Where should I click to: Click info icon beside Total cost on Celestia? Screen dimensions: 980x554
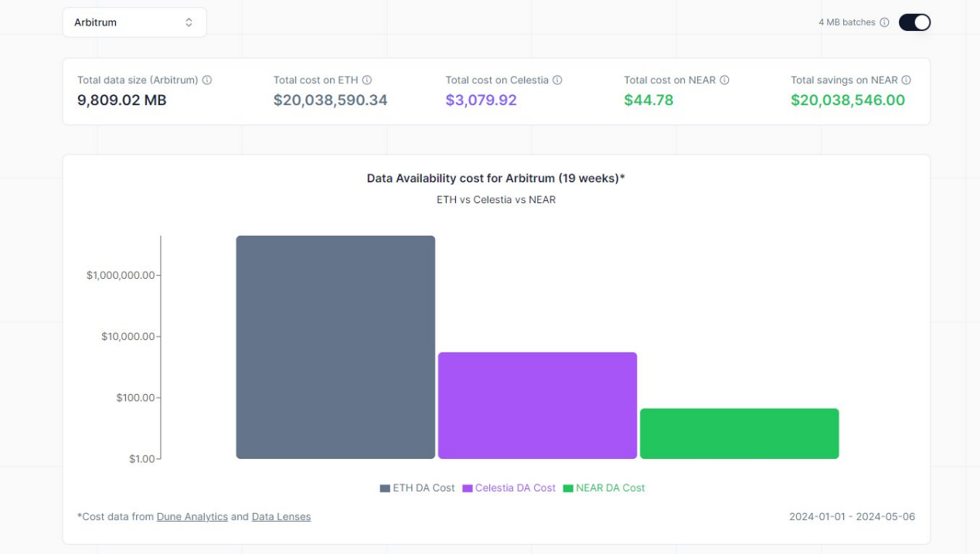coord(557,80)
